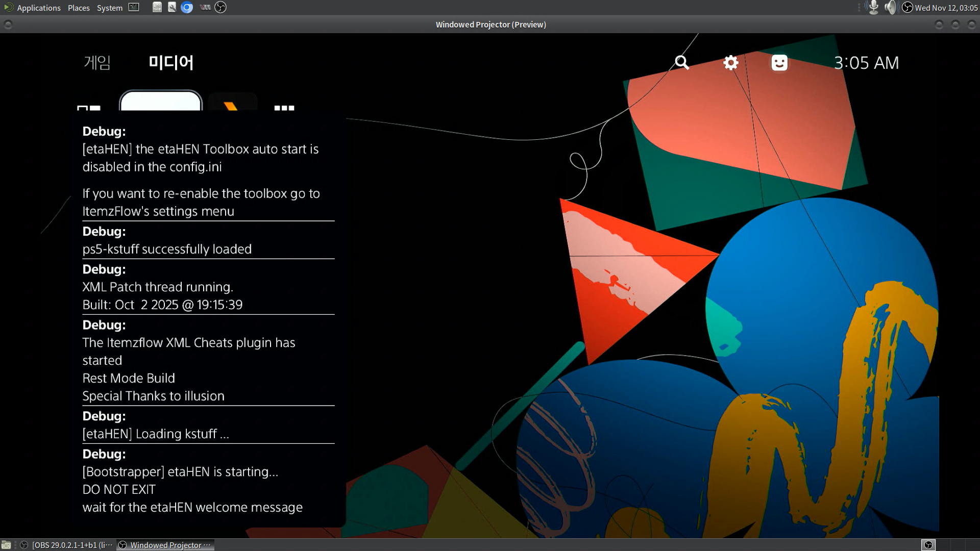The width and height of the screenshot is (980, 551).
Task: Click the show desktop button in bottom panel
Action: (x=6, y=545)
